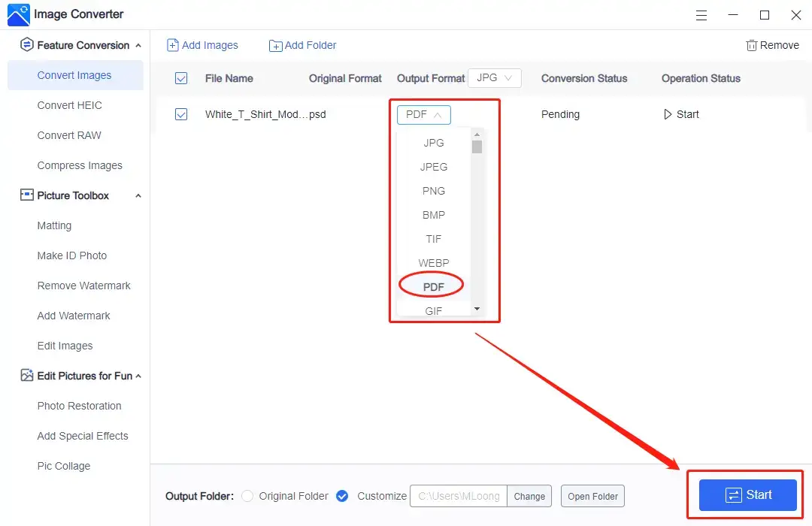
Task: Click the Add Images plus icon
Action: coord(174,45)
